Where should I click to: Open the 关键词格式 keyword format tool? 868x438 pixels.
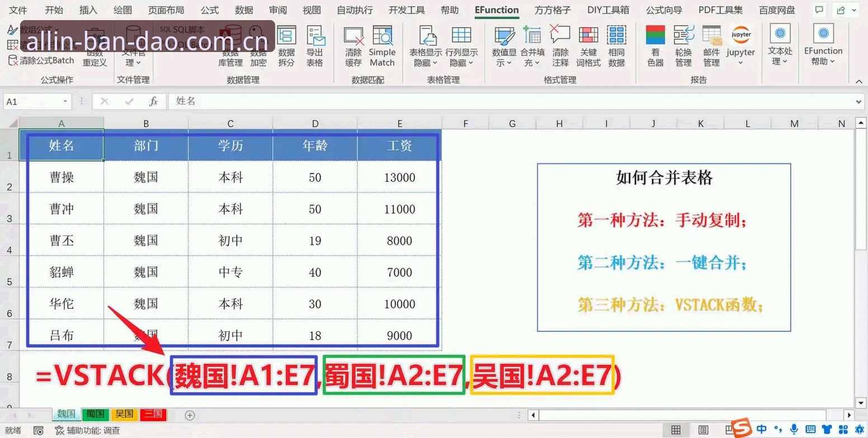[x=588, y=46]
